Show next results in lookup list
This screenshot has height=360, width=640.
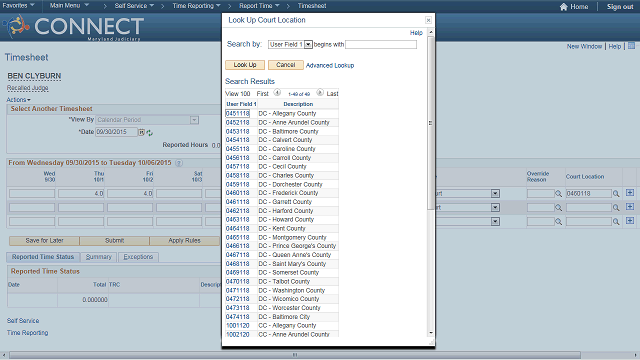[x=320, y=93]
